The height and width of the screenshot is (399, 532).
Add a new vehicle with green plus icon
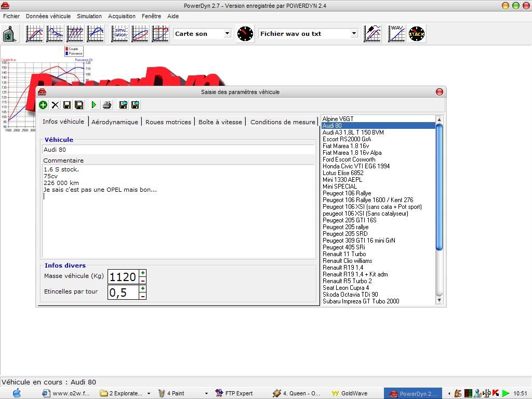coord(43,105)
